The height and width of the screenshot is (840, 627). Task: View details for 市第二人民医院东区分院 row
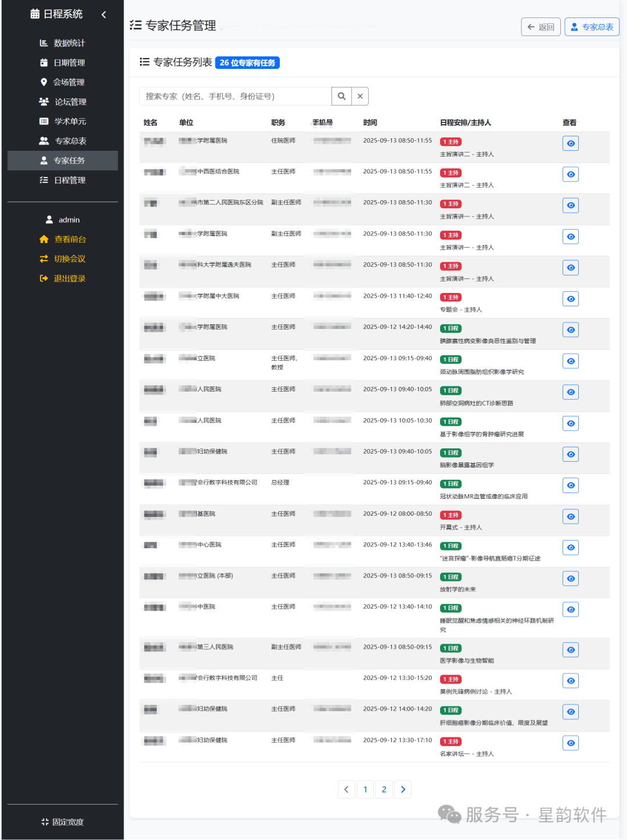tap(571, 205)
